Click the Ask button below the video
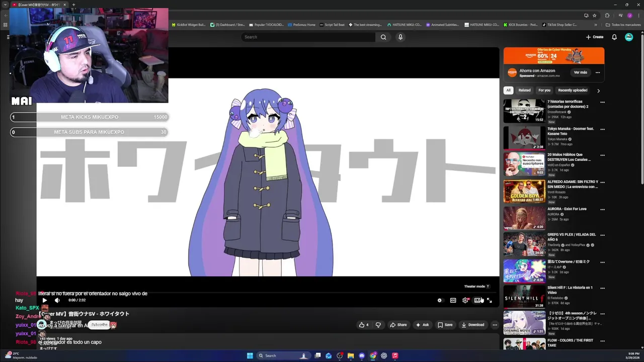This screenshot has height=362, width=644. (422, 325)
